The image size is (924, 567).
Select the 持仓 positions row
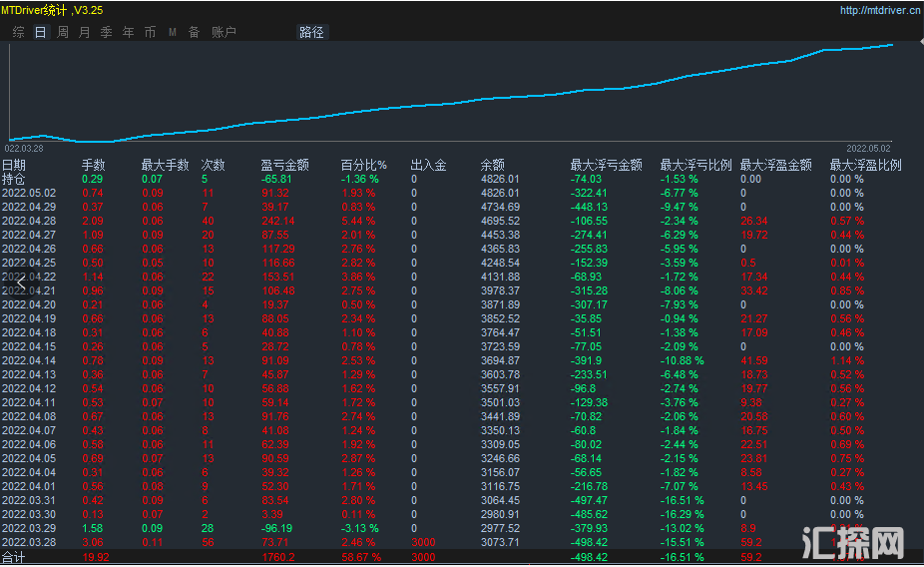13,179
